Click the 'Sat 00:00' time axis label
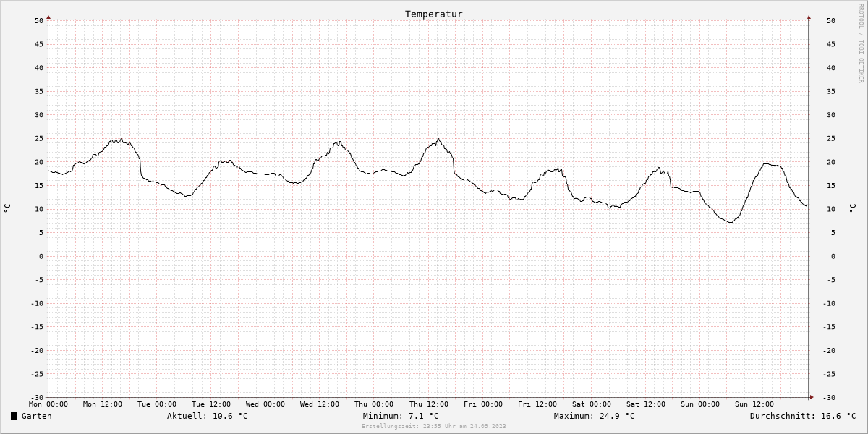Screen dimensions: 868x434 tap(592, 404)
